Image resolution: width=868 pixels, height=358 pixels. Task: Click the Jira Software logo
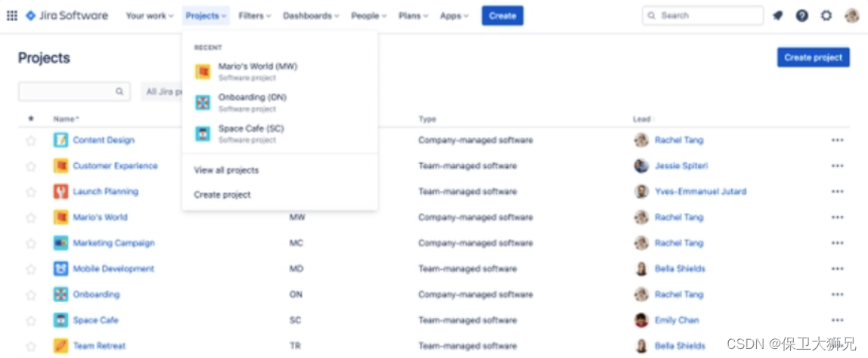pos(67,16)
